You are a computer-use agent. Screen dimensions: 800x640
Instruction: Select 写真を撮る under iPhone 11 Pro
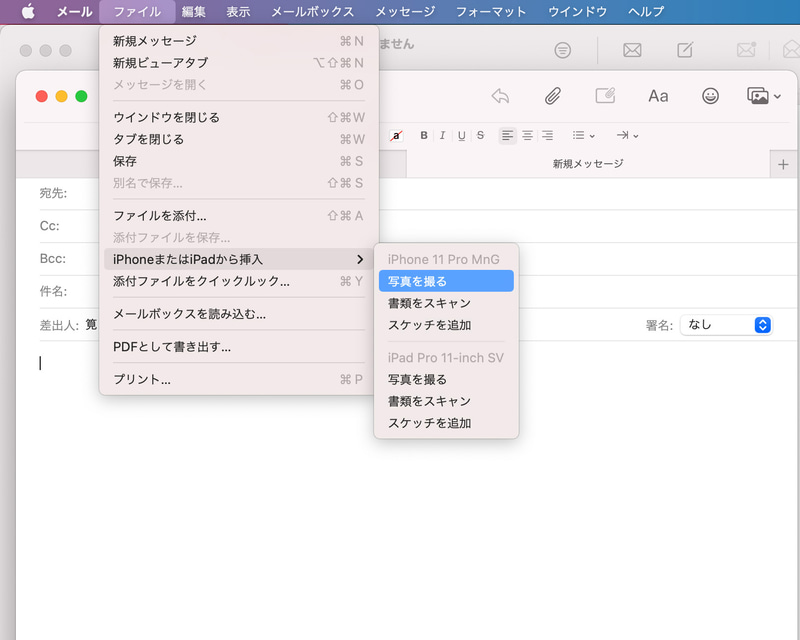446,281
